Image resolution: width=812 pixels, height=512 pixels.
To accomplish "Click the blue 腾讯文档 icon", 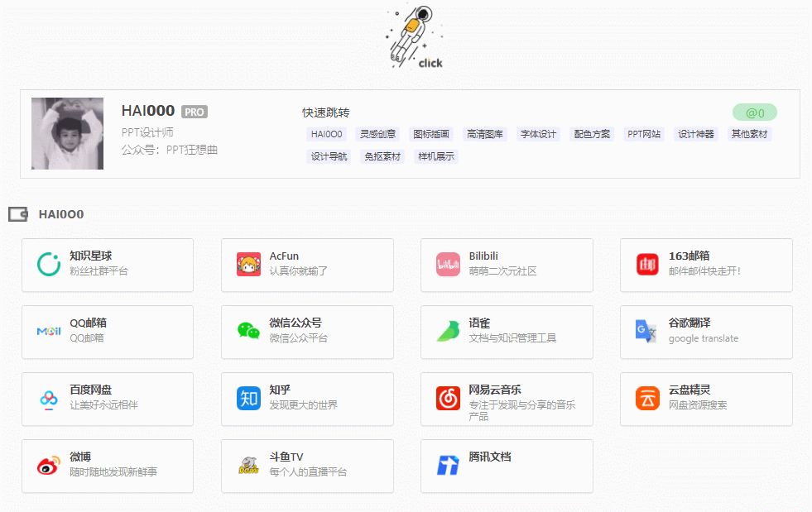I will [x=448, y=466].
